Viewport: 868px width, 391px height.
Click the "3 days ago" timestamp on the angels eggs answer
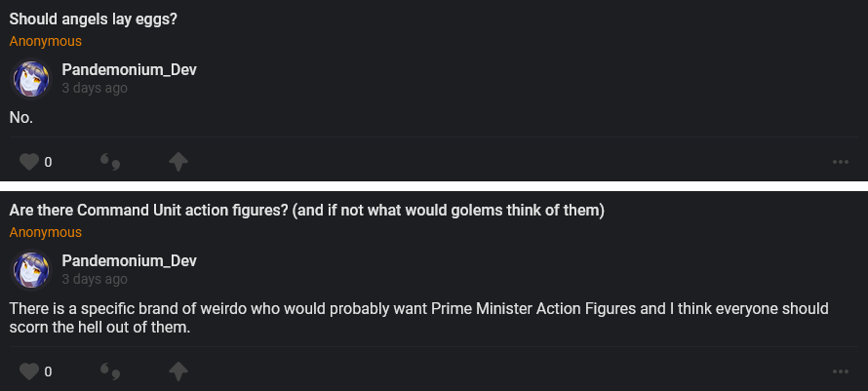coord(95,88)
